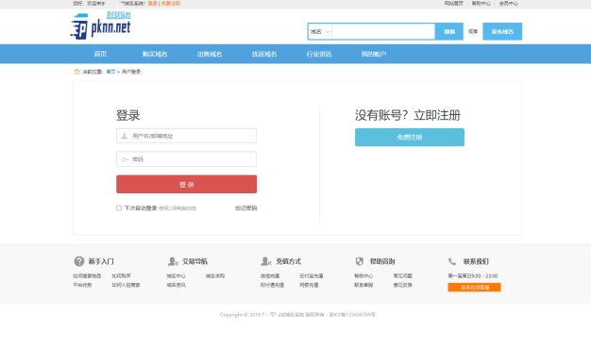The height and width of the screenshot is (364, 591).
Task: Click the 忘记密码 link
Action: point(245,208)
